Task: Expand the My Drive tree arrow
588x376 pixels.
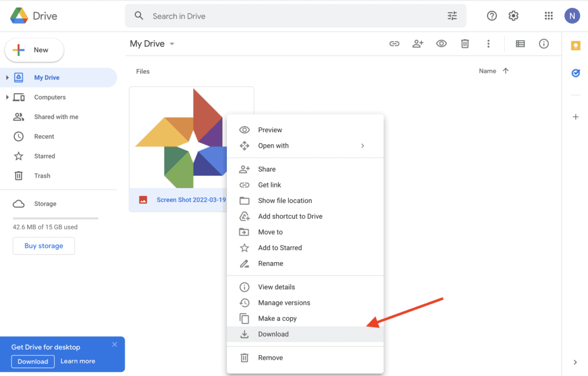Action: 7,78
